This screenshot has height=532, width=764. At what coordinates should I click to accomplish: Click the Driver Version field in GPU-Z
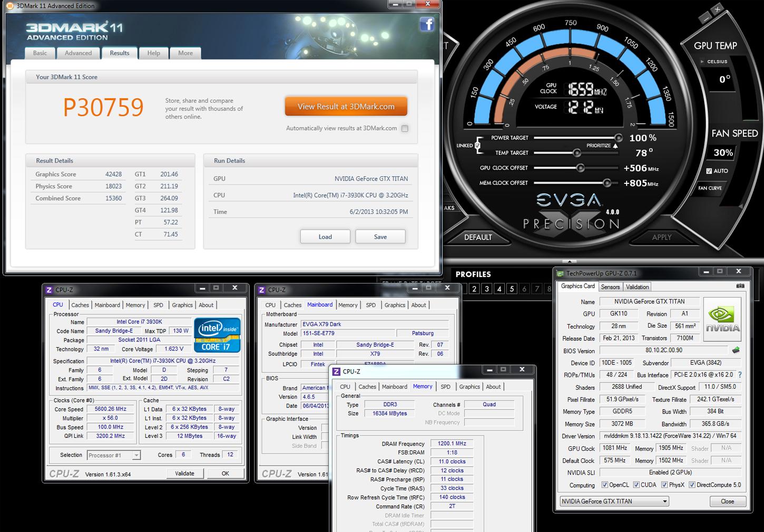click(670, 436)
